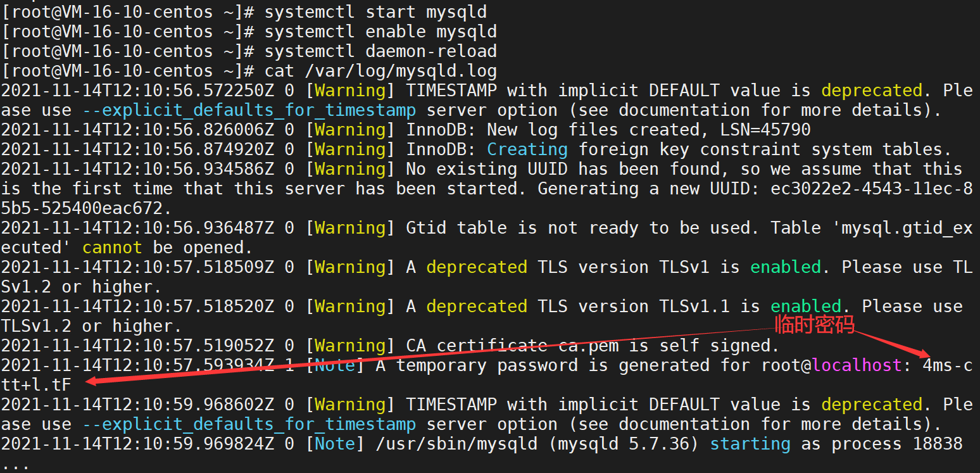The height and width of the screenshot is (473, 980).
Task: Select the process ID '18838'
Action: click(938, 443)
